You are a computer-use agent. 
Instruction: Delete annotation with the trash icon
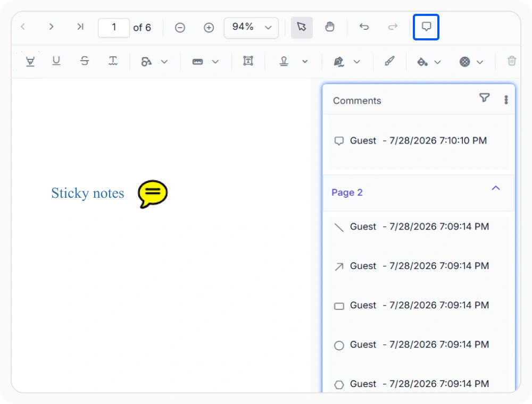[512, 61]
